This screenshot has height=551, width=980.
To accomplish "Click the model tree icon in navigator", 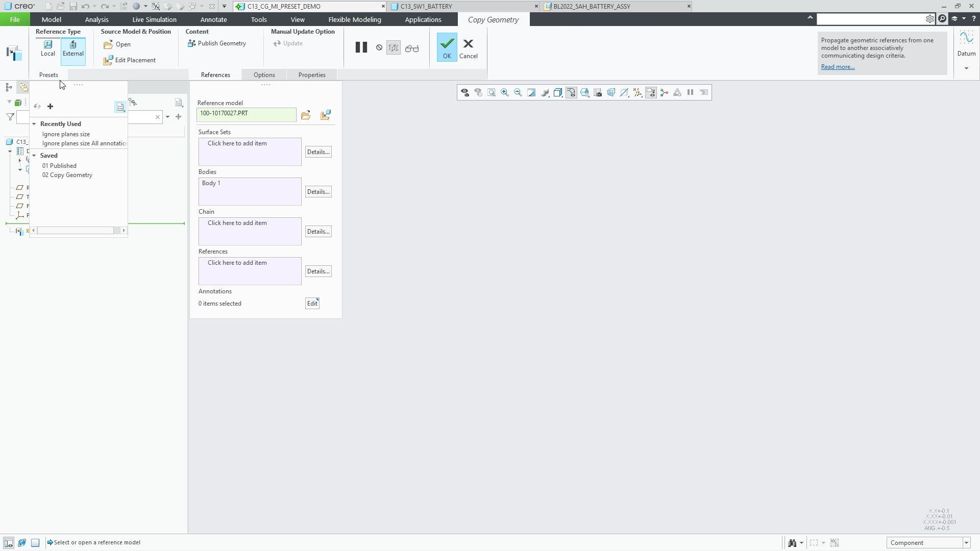I will click(9, 87).
